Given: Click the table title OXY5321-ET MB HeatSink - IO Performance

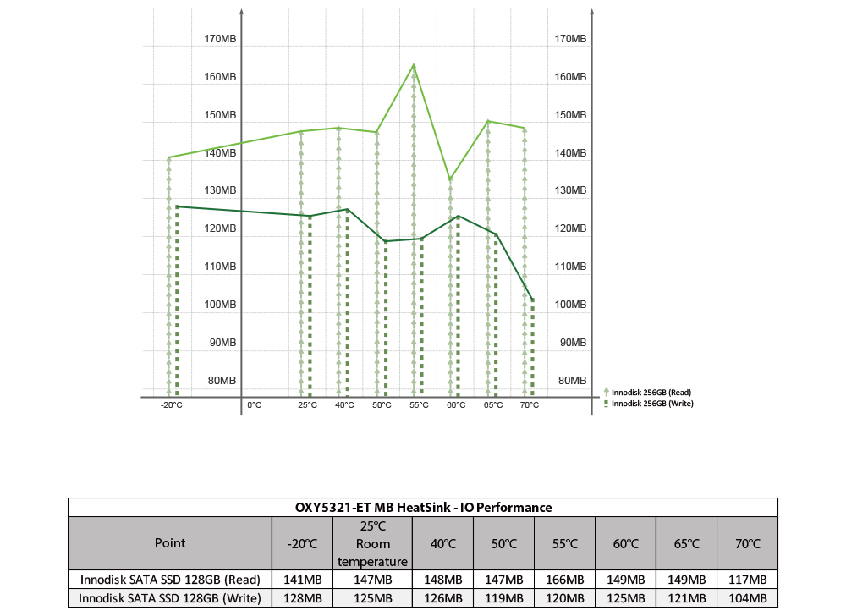Looking at the screenshot, I should pos(423,508).
